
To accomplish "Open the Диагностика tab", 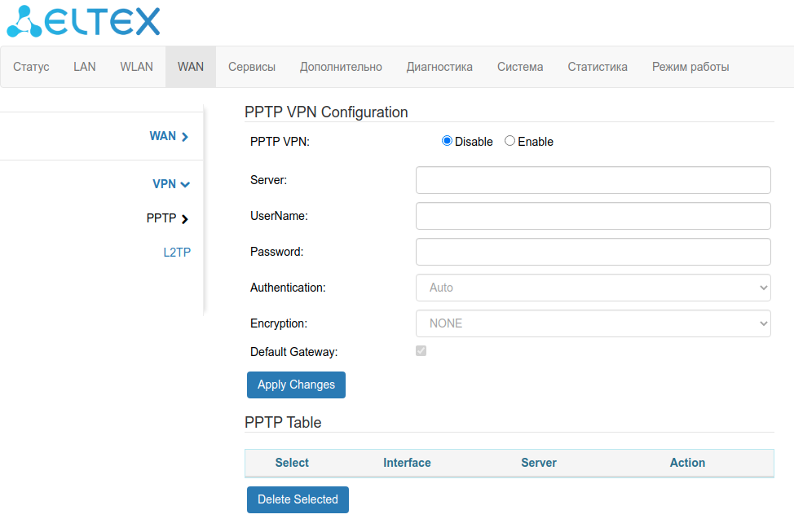I will 439,67.
